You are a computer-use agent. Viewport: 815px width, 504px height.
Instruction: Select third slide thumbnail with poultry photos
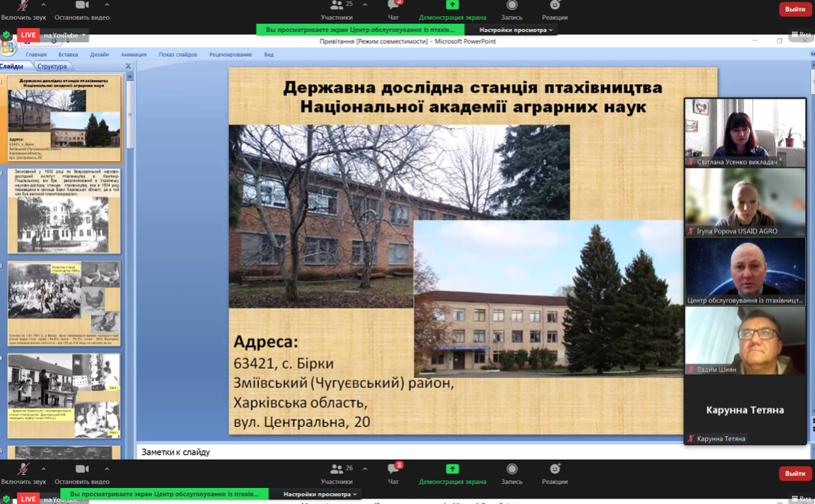pos(64,303)
